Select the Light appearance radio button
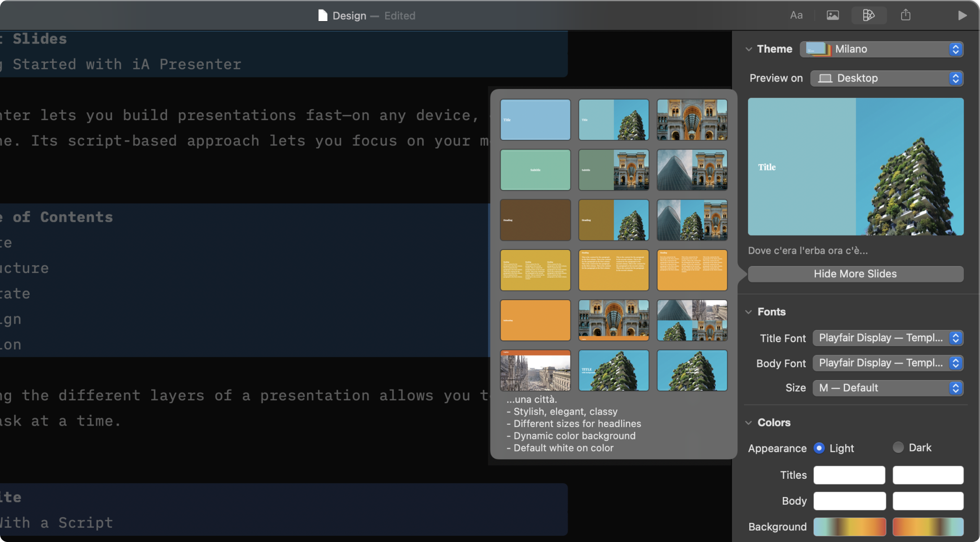Viewport: 980px width, 542px height. coord(819,448)
